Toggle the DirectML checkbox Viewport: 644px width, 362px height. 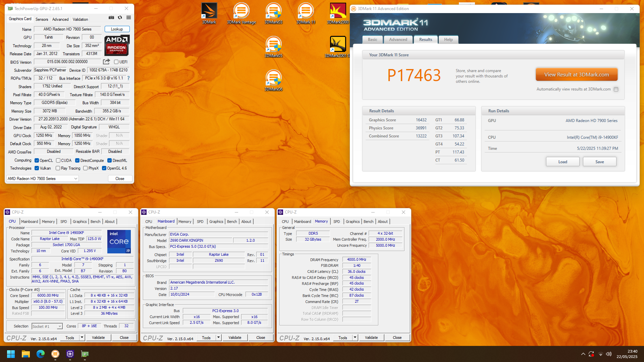[x=109, y=161]
